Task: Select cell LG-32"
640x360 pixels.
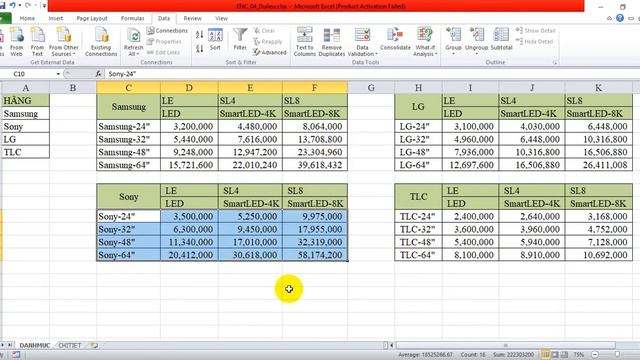Action: coord(418,139)
